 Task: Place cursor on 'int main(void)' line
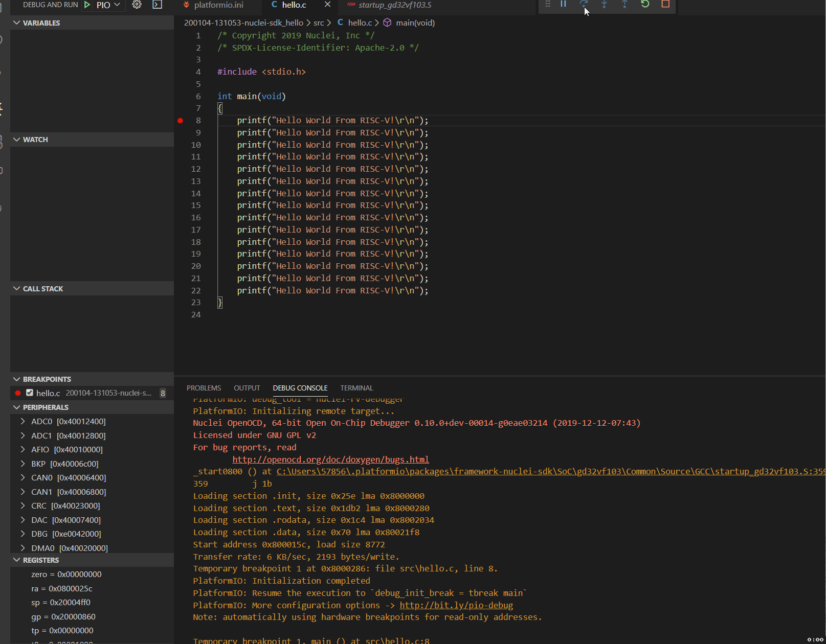tap(252, 96)
